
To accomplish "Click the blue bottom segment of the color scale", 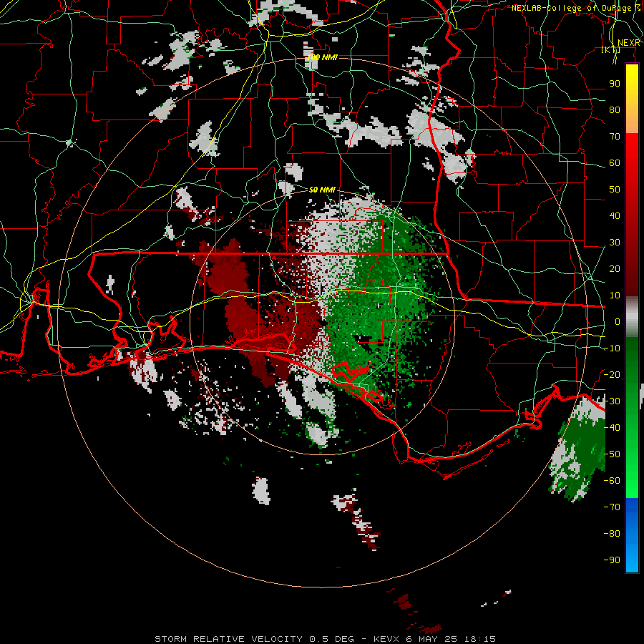I will coord(632,535).
